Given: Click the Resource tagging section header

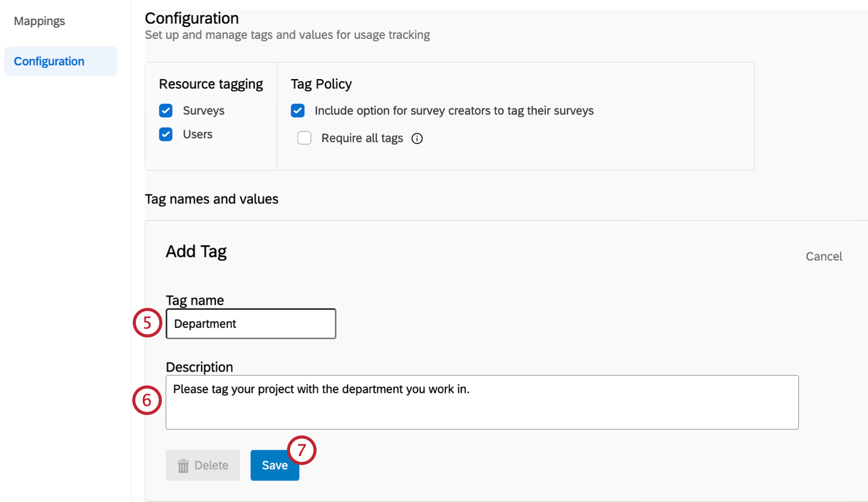Looking at the screenshot, I should click(211, 83).
